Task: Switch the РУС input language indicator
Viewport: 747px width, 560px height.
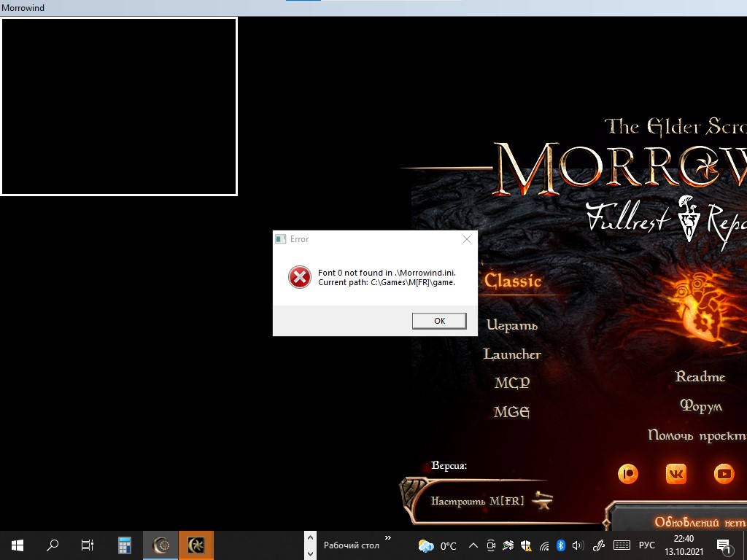Action: [x=646, y=545]
